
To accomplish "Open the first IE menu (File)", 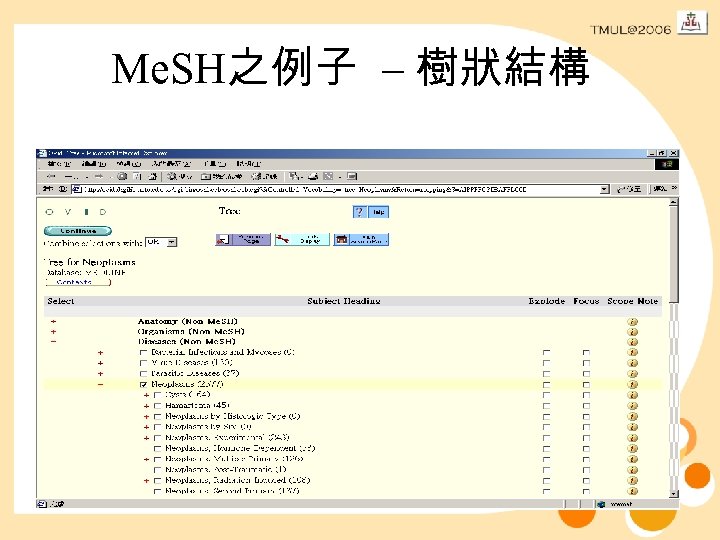I will (59, 163).
